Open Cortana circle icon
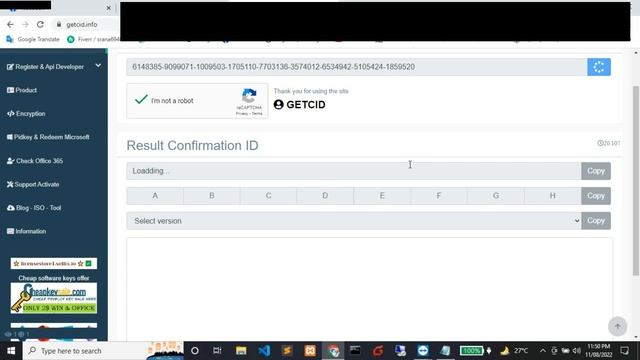 pos(195,351)
